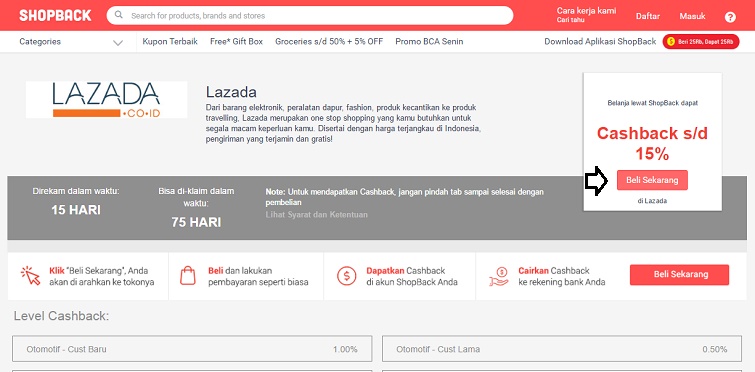Click Cara kerja kami link

click(x=586, y=11)
